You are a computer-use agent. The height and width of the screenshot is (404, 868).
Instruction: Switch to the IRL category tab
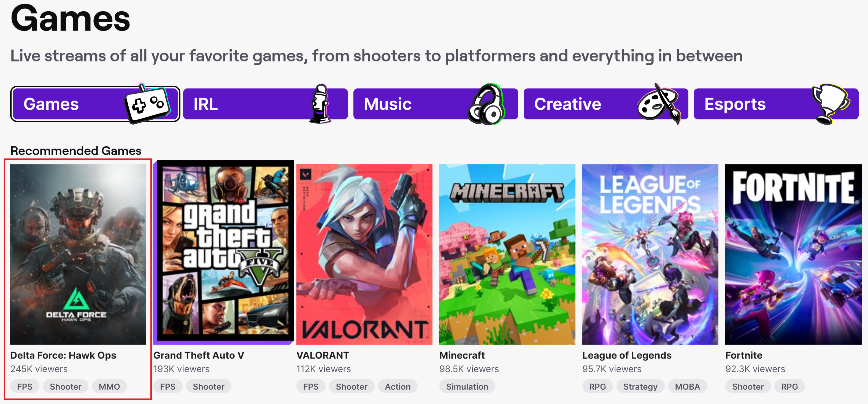266,104
